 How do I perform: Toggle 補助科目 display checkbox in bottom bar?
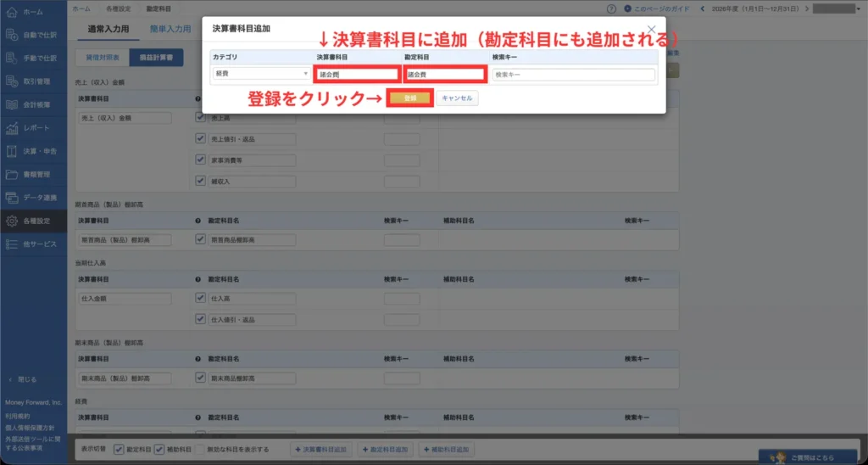pyautogui.click(x=159, y=450)
